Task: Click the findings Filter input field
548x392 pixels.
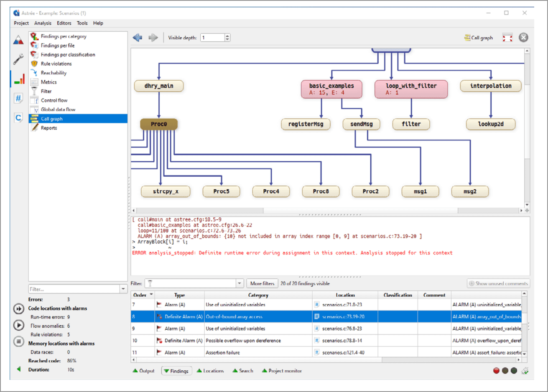Action: (x=191, y=283)
